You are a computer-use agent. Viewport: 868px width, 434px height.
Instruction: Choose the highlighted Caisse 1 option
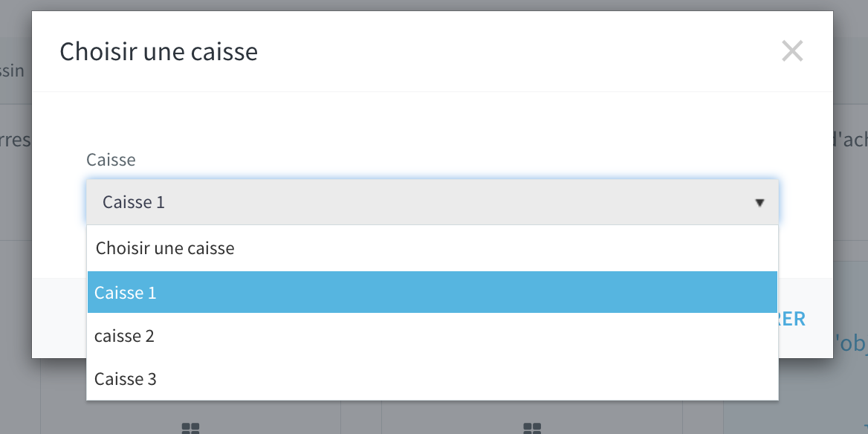[x=433, y=292]
